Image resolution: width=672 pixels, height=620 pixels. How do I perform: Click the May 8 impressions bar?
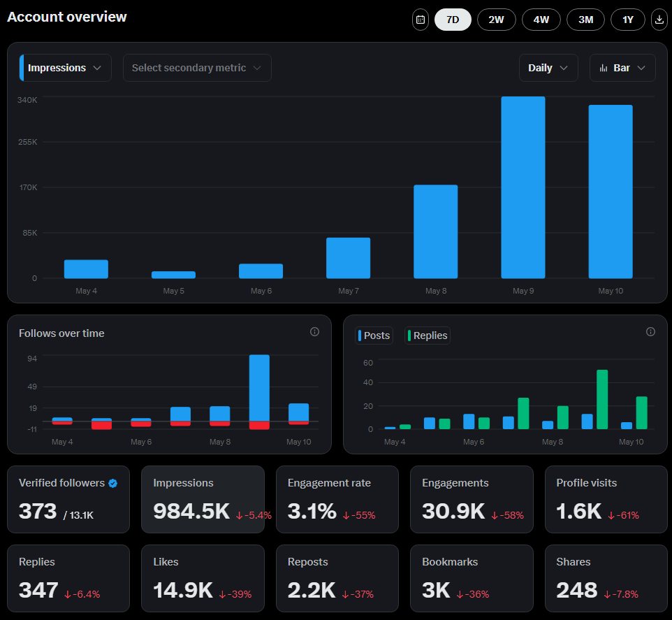pyautogui.click(x=436, y=231)
